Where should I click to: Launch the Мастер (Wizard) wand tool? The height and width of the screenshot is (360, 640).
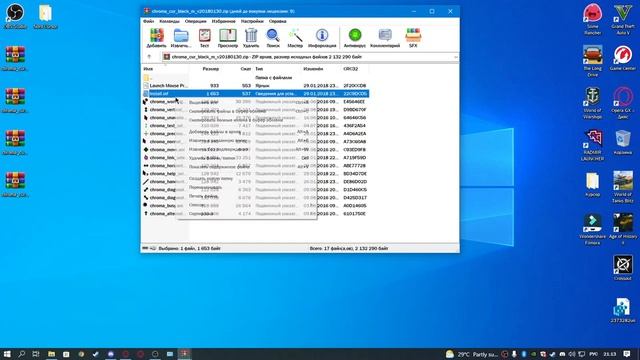[295, 38]
